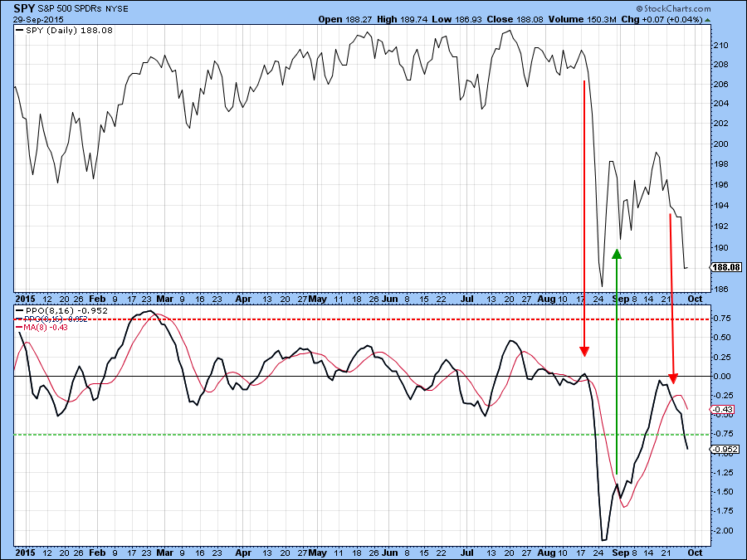Click the 'Chg +0.07 (+0.04%)' value
The image size is (747, 560).
tap(662, 20)
